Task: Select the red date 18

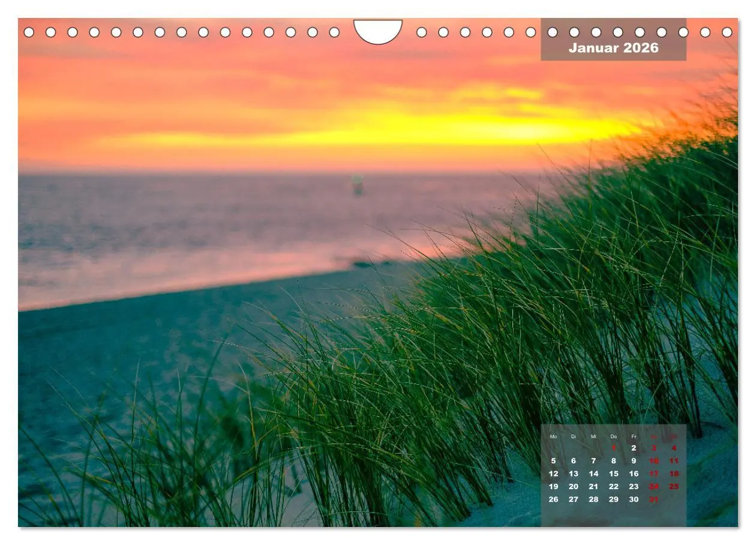Action: [x=674, y=474]
